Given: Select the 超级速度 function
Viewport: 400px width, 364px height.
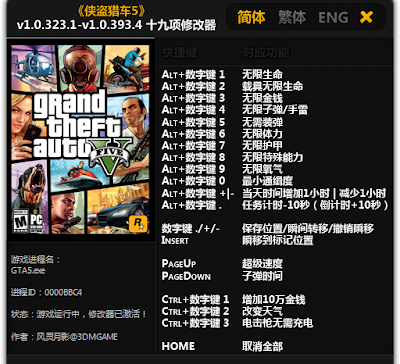Looking at the screenshot, I should click(262, 264).
